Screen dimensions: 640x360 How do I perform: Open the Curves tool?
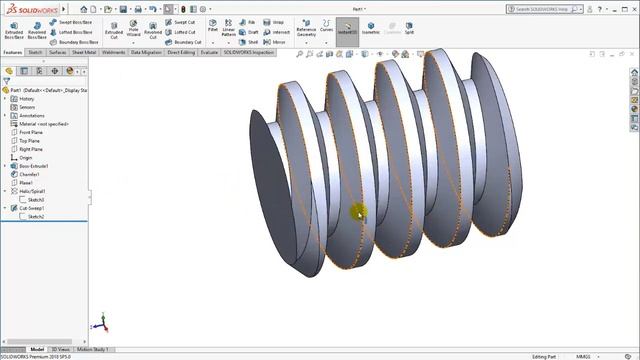pos(326,25)
